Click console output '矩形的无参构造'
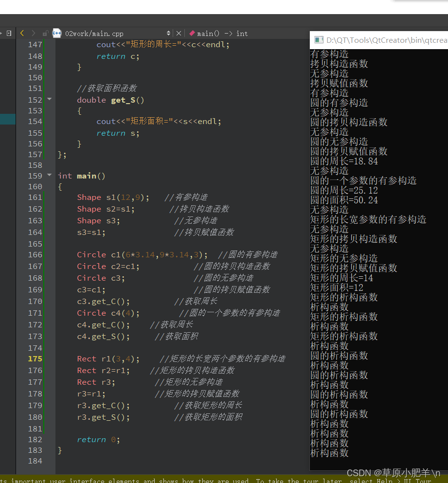448x483 pixels. (344, 258)
